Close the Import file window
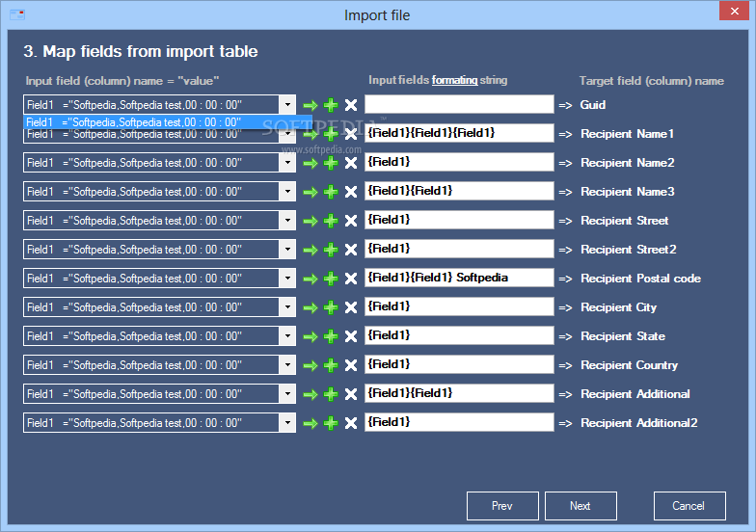Screen dimensions: 756x532 click(734, 11)
